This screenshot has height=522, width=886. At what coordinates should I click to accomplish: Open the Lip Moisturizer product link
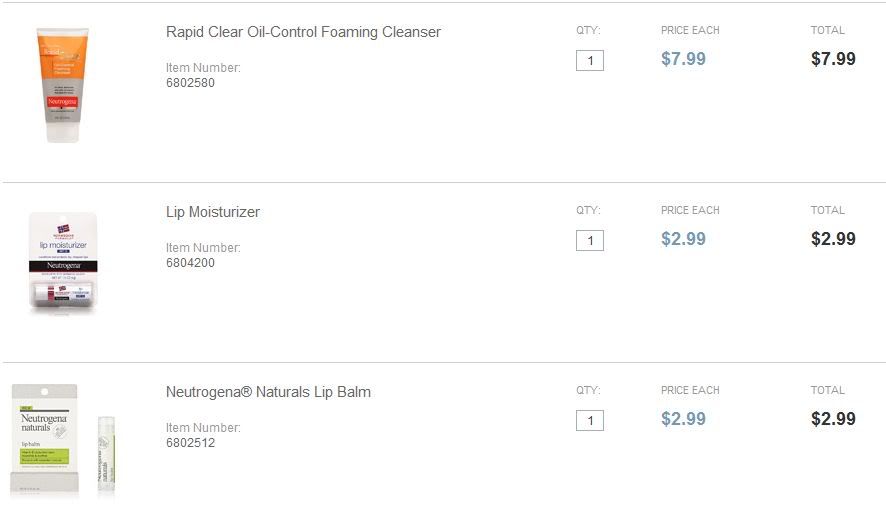pyautogui.click(x=213, y=212)
